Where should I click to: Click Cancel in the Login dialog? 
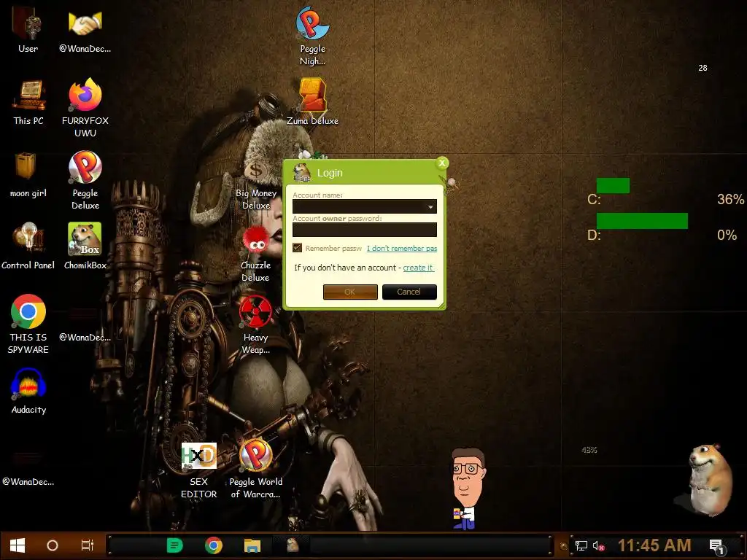click(409, 292)
